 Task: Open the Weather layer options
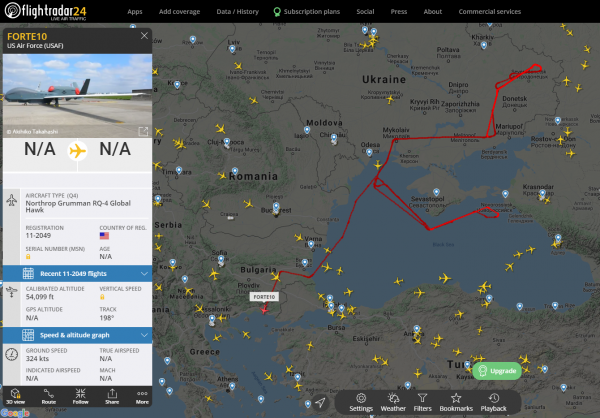coord(393,401)
